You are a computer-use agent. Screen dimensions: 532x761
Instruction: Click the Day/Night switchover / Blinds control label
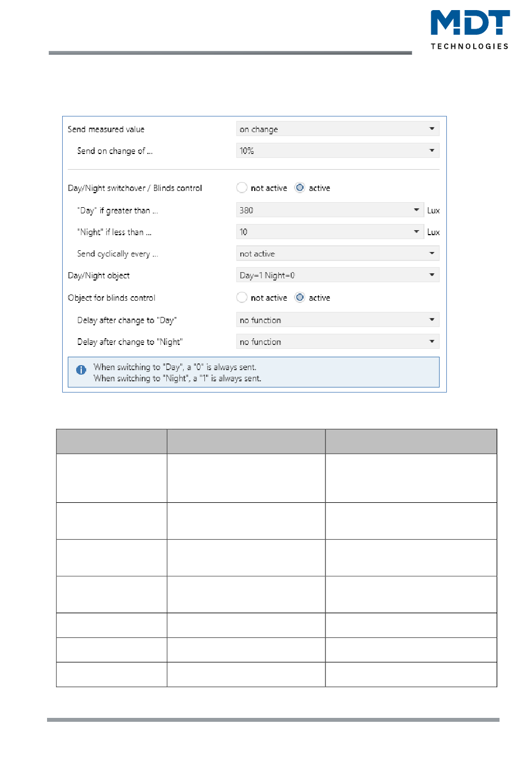[135, 188]
